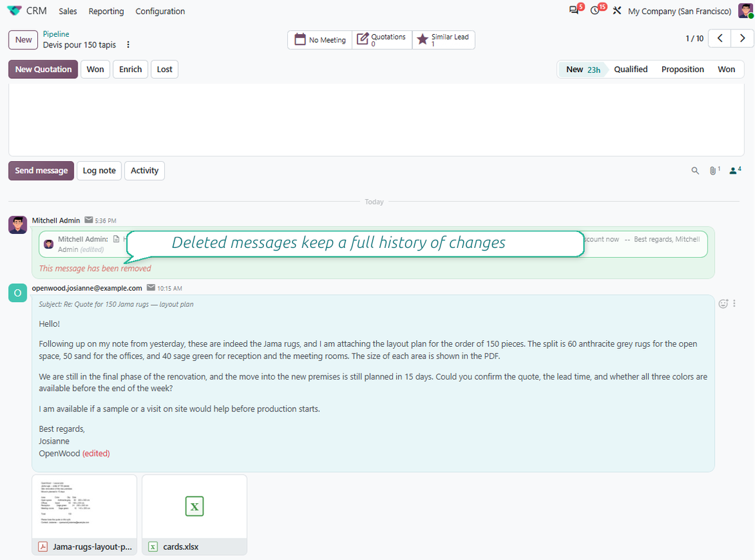The height and width of the screenshot is (560, 755).
Task: Open company switcher My Company (San Francisco)
Action: coord(679,11)
